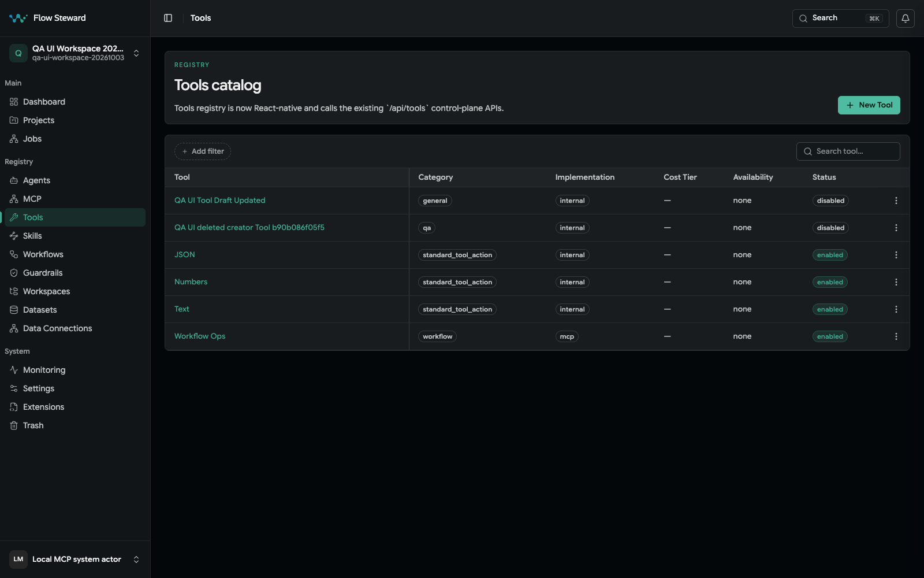The width and height of the screenshot is (924, 578).
Task: Open row actions for Text tool
Action: (896, 309)
